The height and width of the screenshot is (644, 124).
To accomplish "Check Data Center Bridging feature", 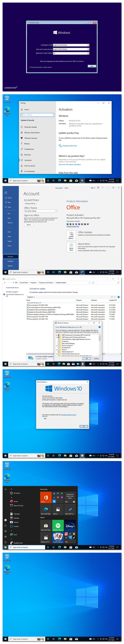I will coord(59,343).
